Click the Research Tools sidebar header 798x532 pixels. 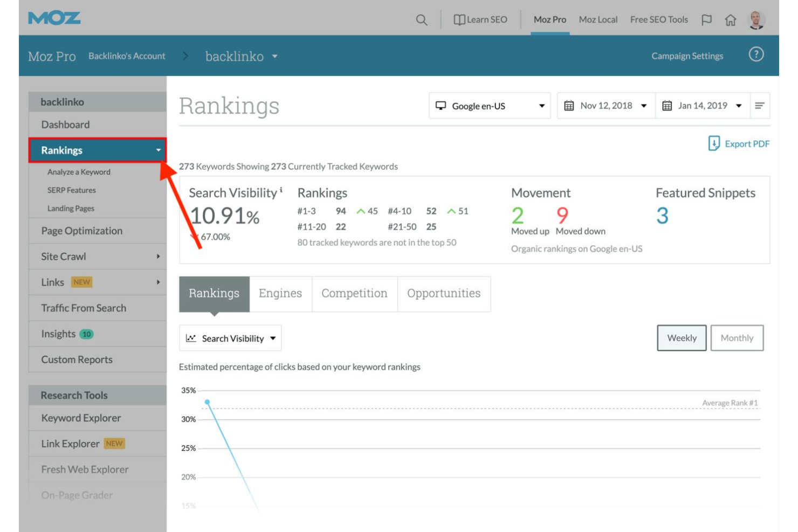pos(98,395)
